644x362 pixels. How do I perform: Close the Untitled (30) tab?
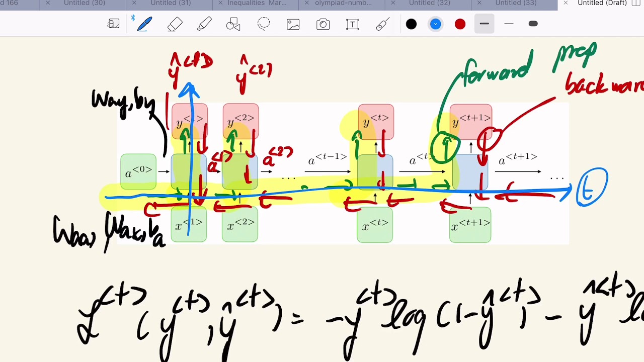point(48,3)
